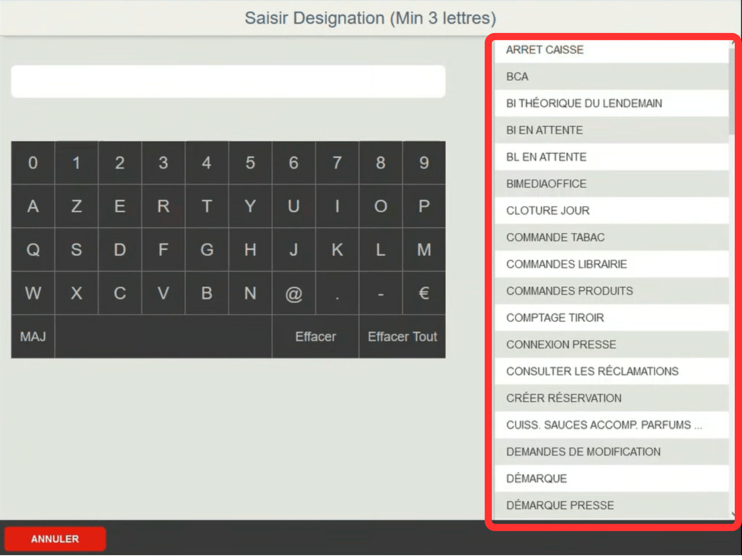The image size is (742, 560).
Task: Select COMPTAGE TIROIR list item
Action: 612,318
